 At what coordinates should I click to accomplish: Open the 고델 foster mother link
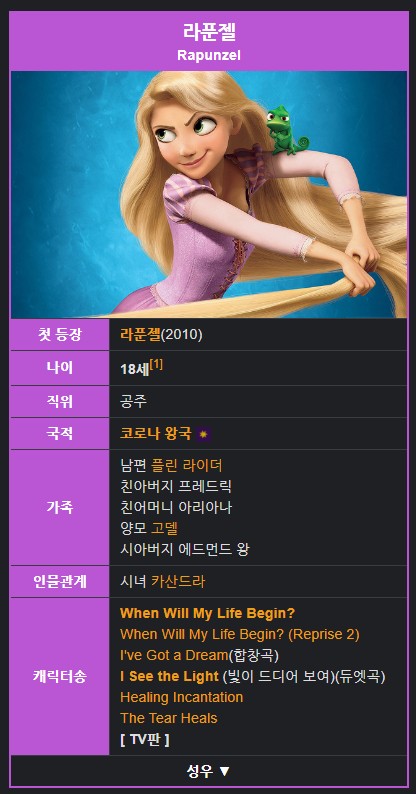click(164, 528)
